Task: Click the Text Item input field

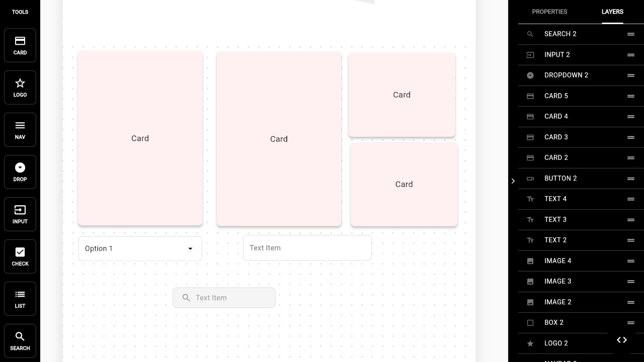Action: 307,248
